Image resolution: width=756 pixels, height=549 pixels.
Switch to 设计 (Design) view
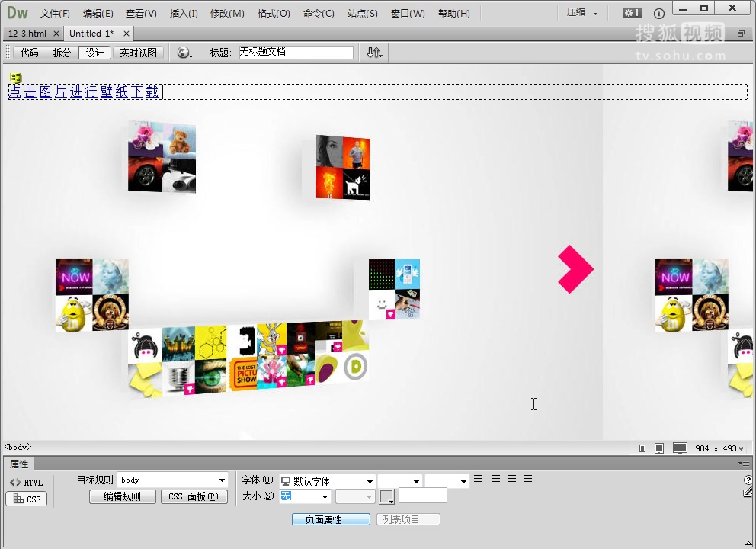click(94, 53)
